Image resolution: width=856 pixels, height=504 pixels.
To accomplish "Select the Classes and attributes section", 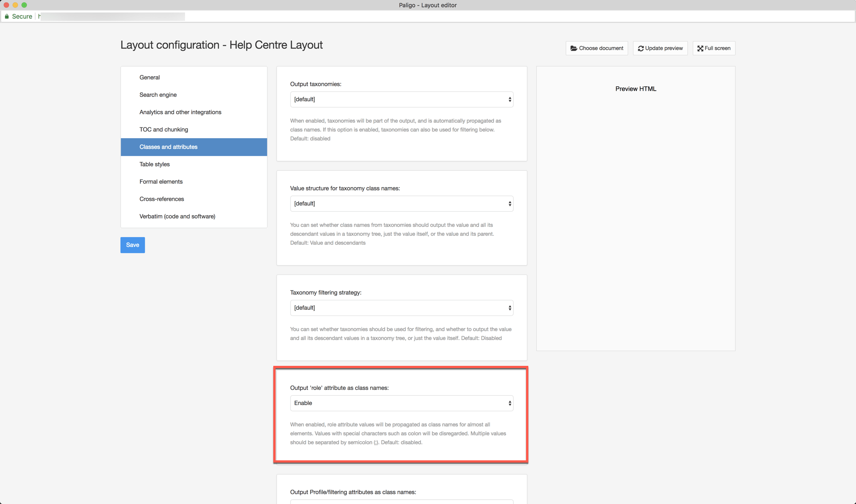I will click(169, 147).
